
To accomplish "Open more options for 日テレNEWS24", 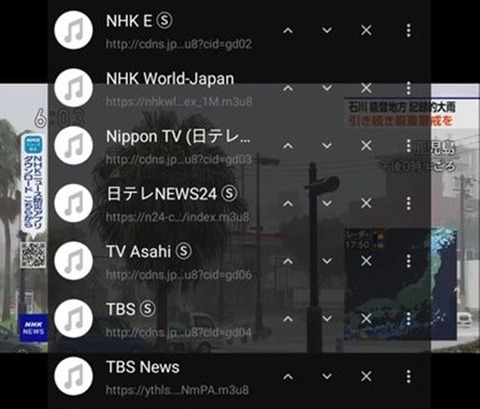I will [408, 203].
